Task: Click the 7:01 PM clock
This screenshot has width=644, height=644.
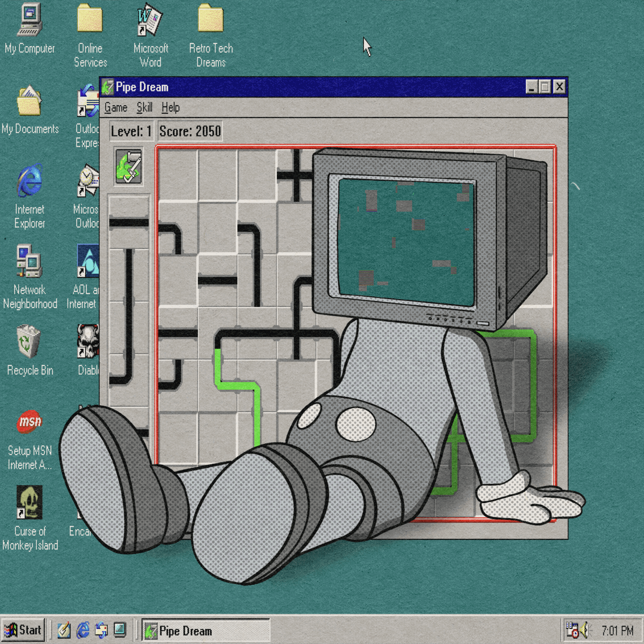Action: coord(617,630)
